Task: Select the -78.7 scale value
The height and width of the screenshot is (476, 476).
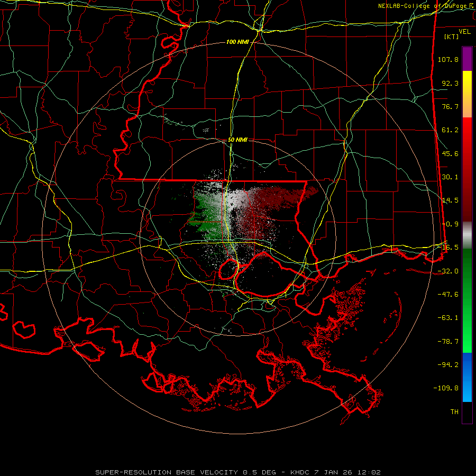Action: [448, 342]
